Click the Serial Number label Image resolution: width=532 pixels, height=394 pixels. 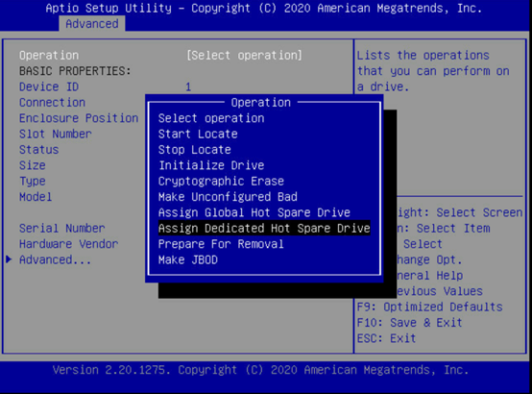click(x=62, y=229)
